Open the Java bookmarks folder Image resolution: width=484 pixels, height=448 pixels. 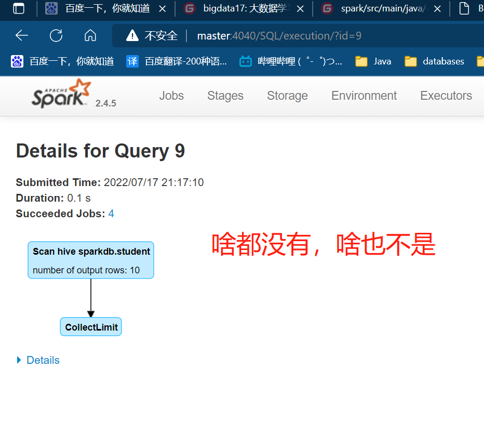coord(373,61)
